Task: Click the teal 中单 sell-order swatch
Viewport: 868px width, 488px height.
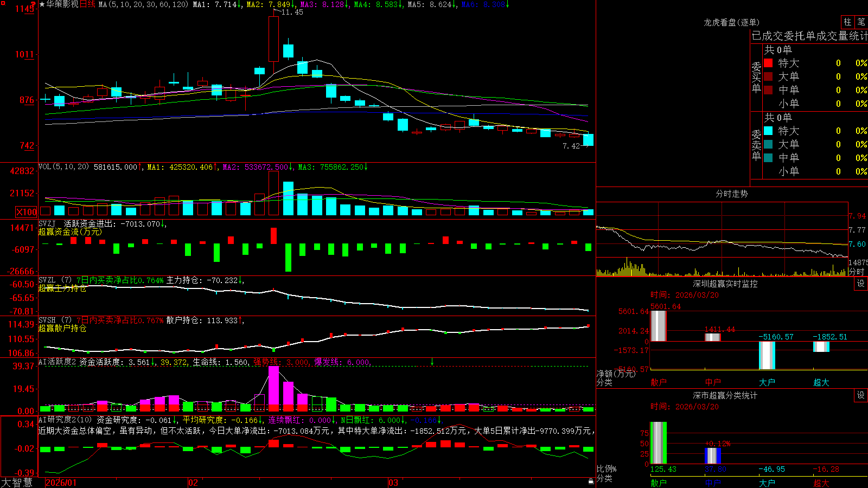Action: [768, 158]
